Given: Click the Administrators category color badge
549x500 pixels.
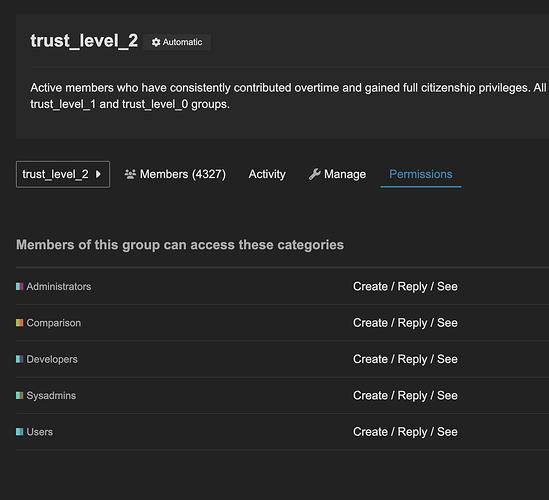Looking at the screenshot, I should pos(20,286).
